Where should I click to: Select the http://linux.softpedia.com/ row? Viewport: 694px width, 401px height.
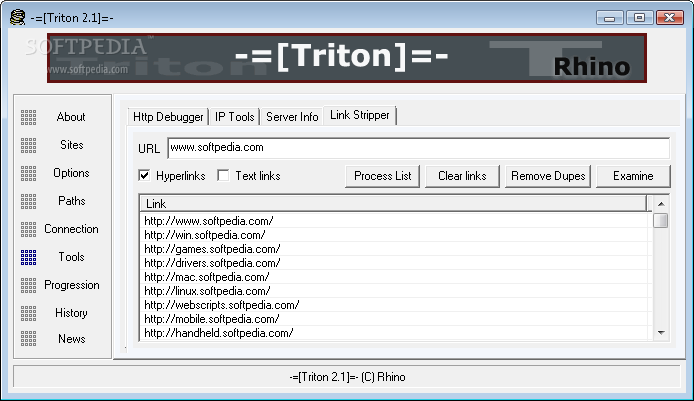pos(395,291)
